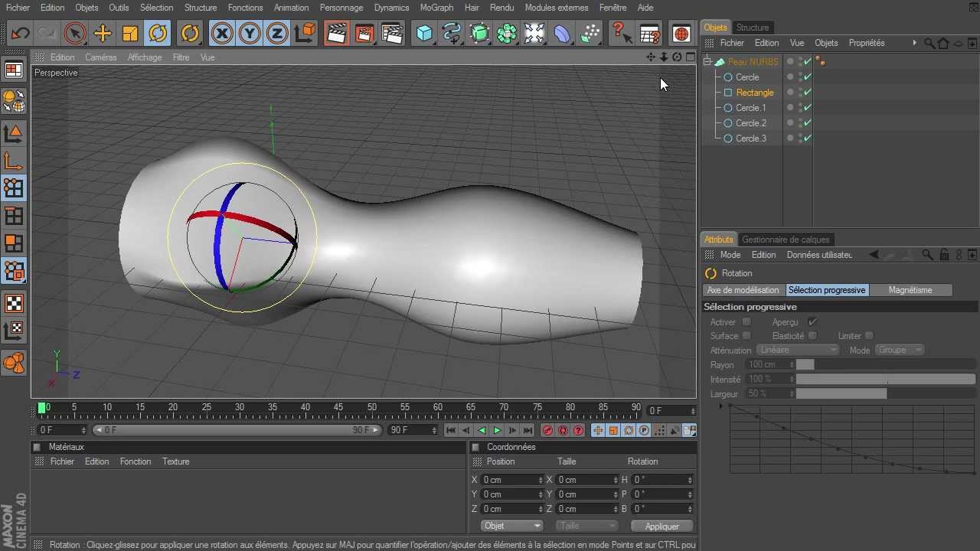Open the Caméras menu of the viewport

(101, 57)
